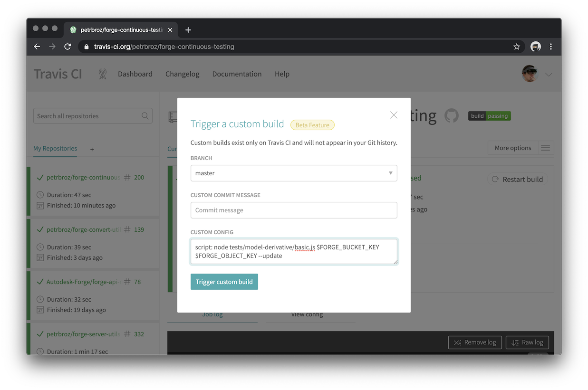The height and width of the screenshot is (390, 588).
Task: Open petrbroz/forge-server-utils repository
Action: [83, 334]
